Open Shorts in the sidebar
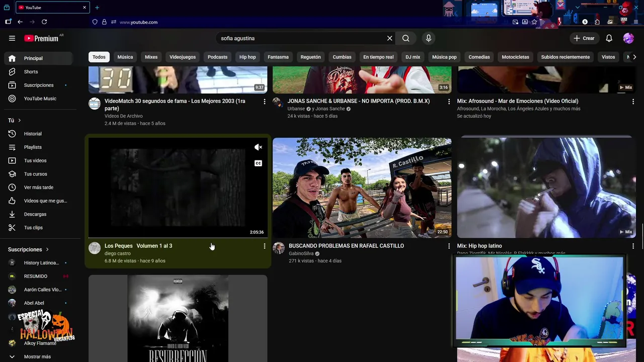The height and width of the screenshot is (362, 644). 38,72
